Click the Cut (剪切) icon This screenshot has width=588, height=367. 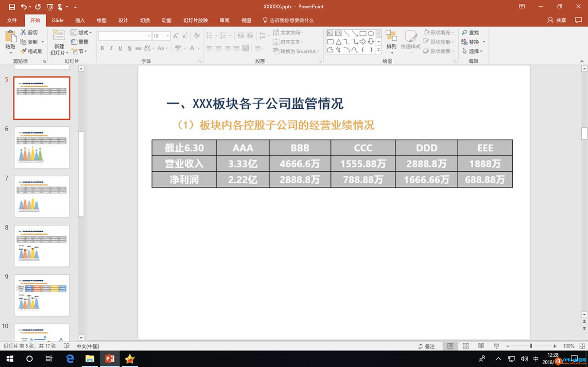click(x=23, y=32)
